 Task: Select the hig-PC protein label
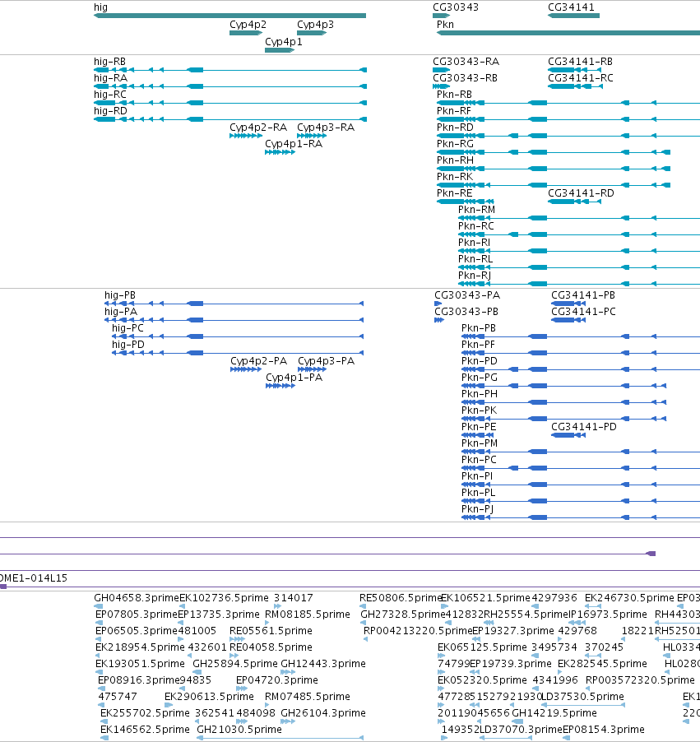127,328
